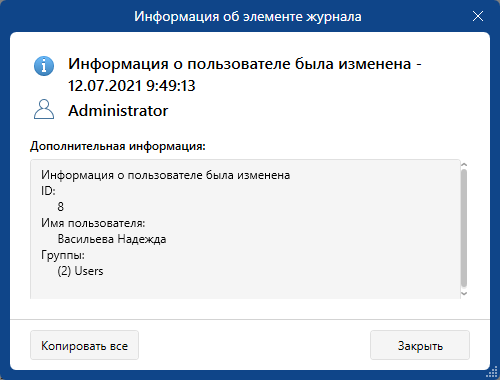Click the vertical scrollbar thumb of details box
Viewport: 500px width, 380px height.
(x=464, y=228)
